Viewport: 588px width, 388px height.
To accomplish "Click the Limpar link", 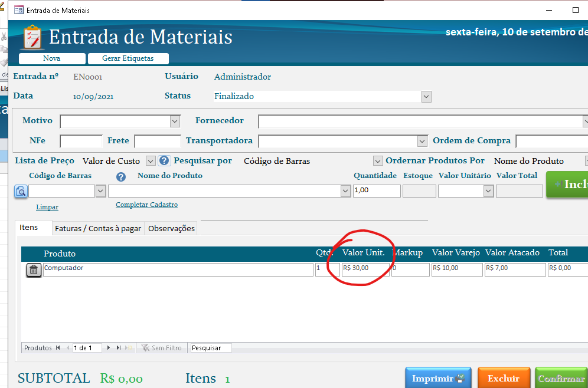I will point(47,207).
